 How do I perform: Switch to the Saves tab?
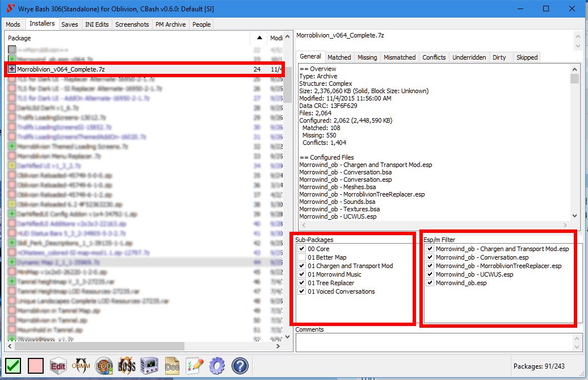click(x=70, y=24)
